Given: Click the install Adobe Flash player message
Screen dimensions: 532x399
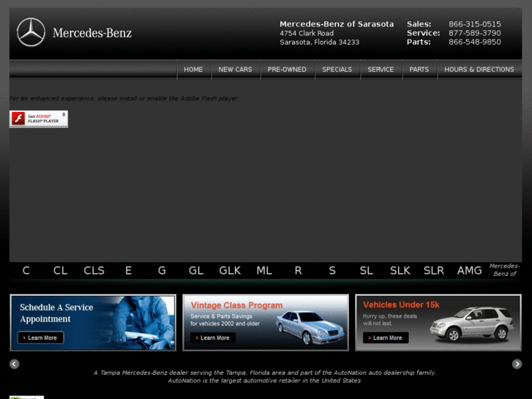Looking at the screenshot, I should coord(124,99).
